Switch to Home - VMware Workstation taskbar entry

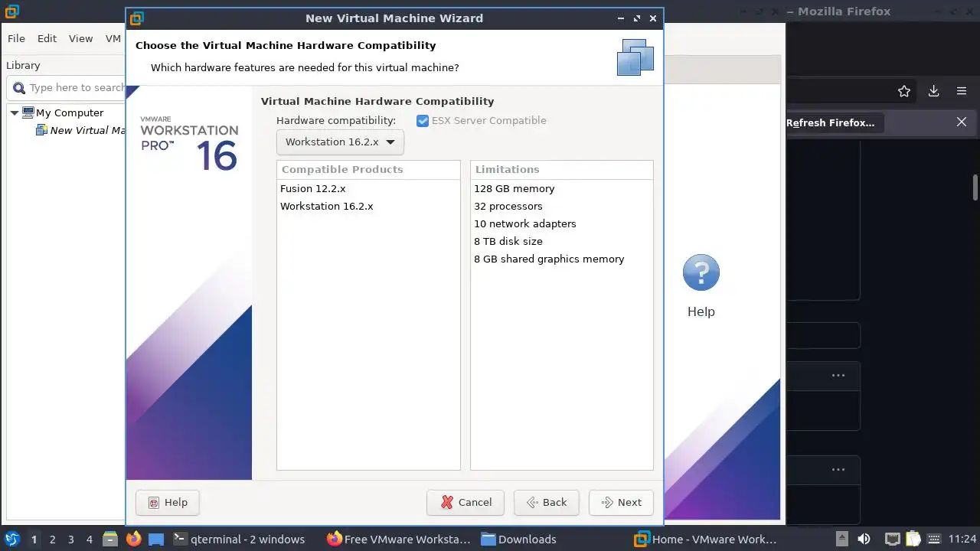706,539
